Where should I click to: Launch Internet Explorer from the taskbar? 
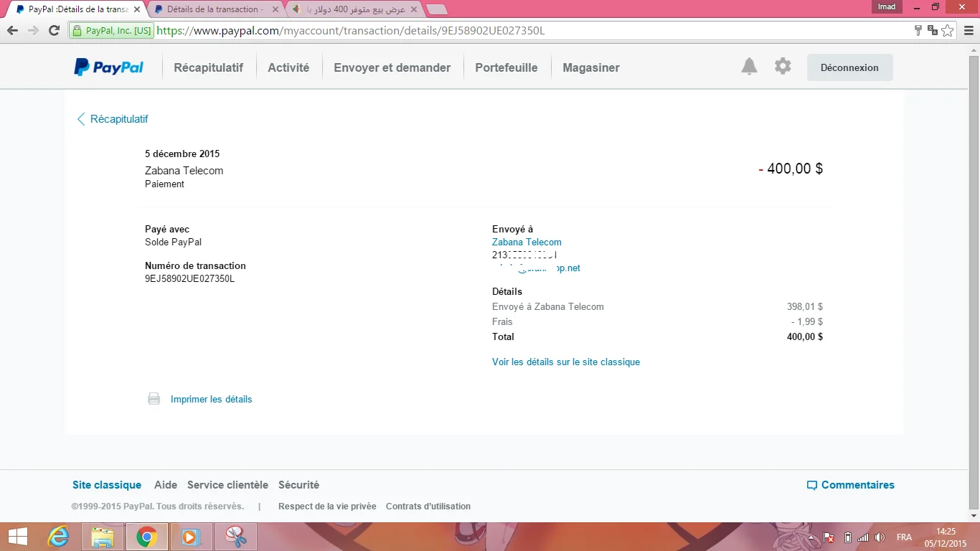(x=58, y=537)
